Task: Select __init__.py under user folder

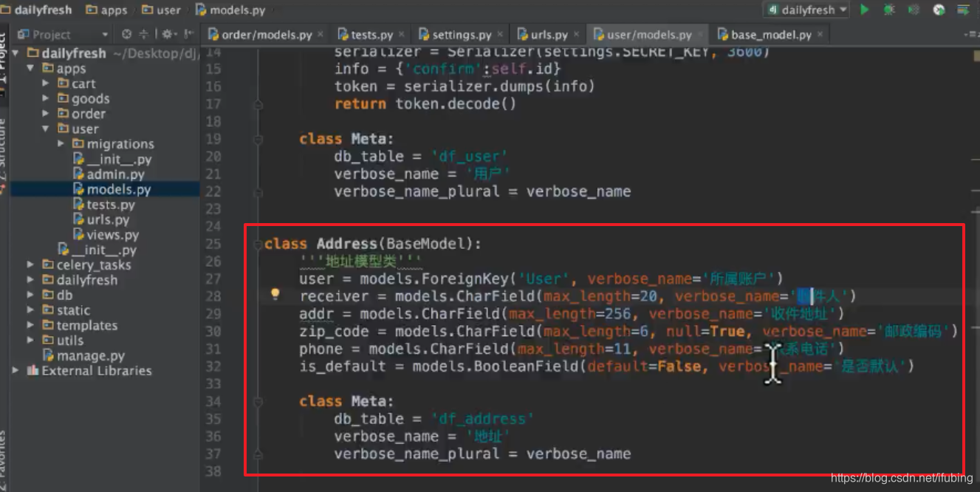Action: click(112, 160)
